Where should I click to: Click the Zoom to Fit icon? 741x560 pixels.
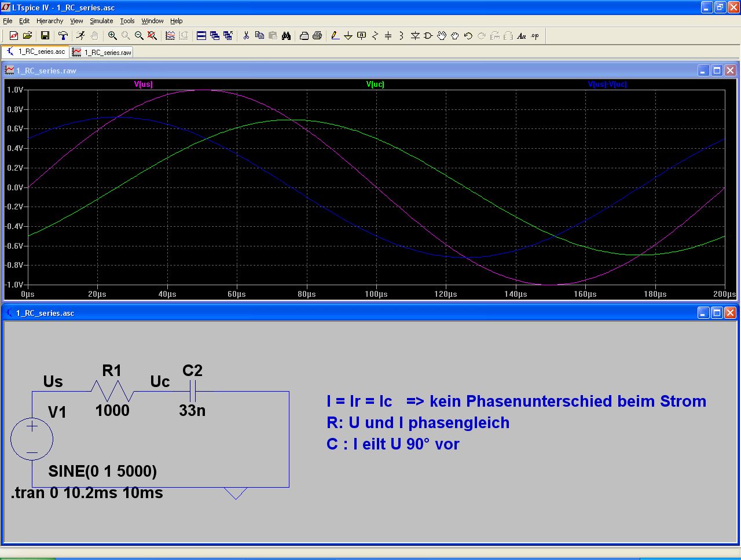pos(152,36)
